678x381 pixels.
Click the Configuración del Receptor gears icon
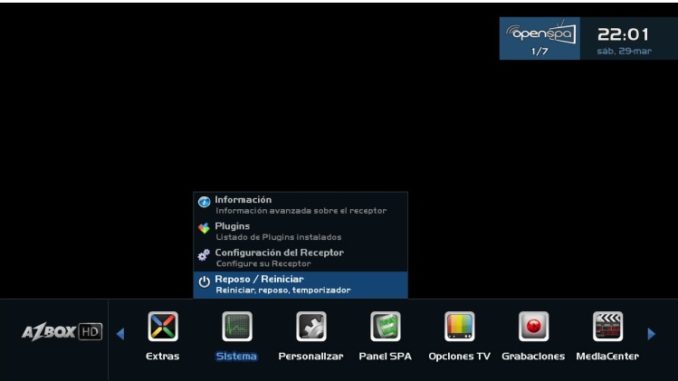(x=204, y=255)
